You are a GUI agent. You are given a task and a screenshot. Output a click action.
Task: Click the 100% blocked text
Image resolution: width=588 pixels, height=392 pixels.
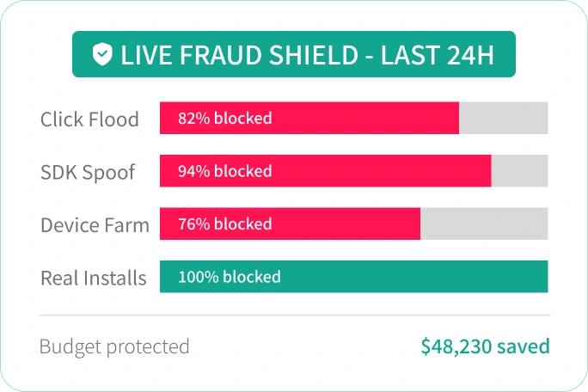click(x=230, y=277)
